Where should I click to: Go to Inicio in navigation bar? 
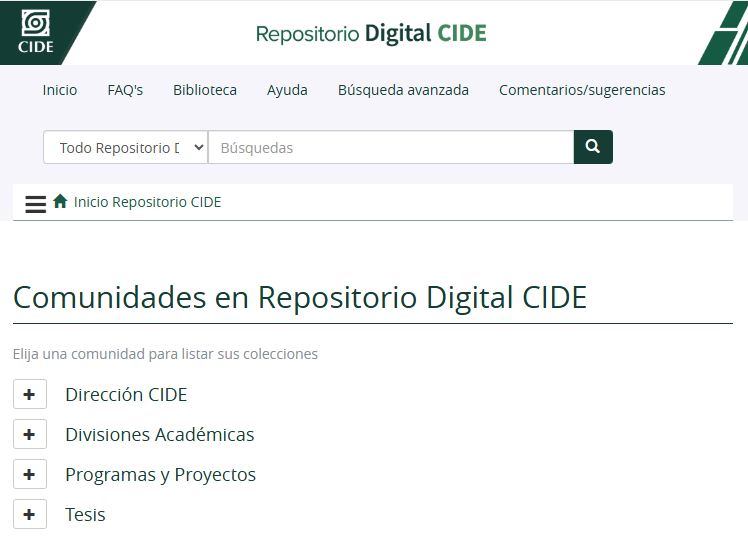tap(60, 90)
